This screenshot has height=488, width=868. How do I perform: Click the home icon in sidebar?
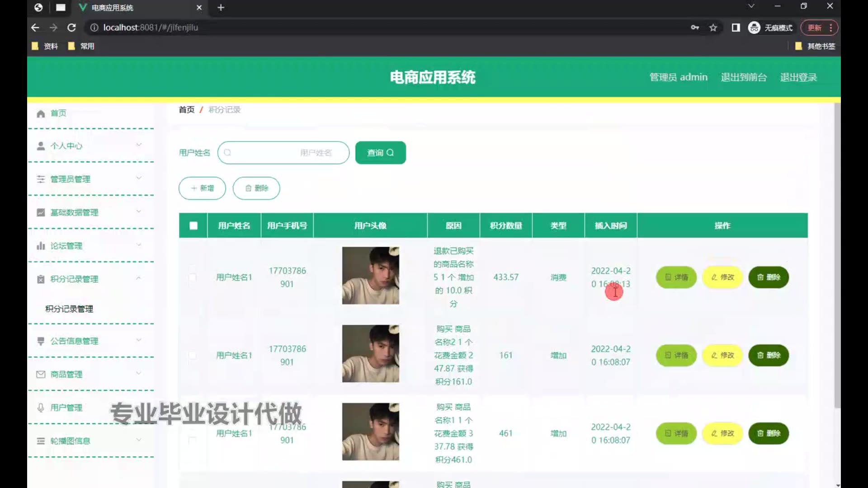click(41, 113)
